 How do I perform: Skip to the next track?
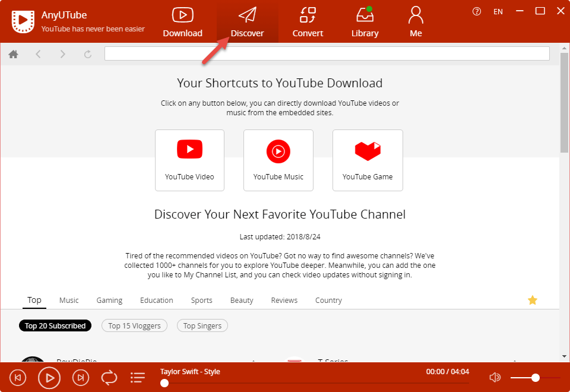click(81, 378)
